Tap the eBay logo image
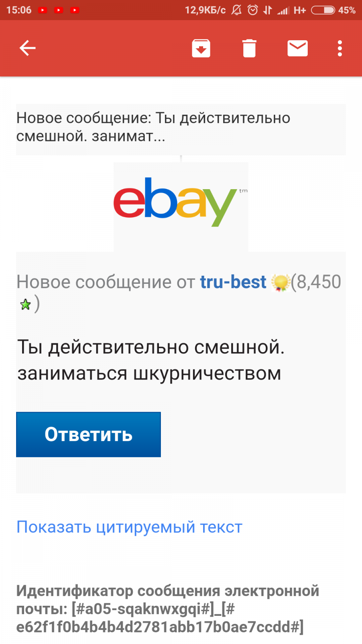 pyautogui.click(x=181, y=202)
